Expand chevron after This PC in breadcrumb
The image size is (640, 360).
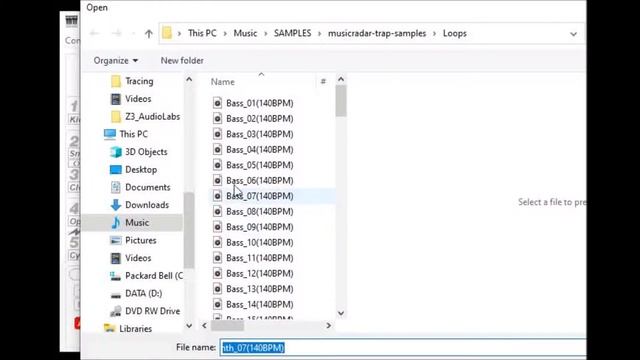[225, 33]
